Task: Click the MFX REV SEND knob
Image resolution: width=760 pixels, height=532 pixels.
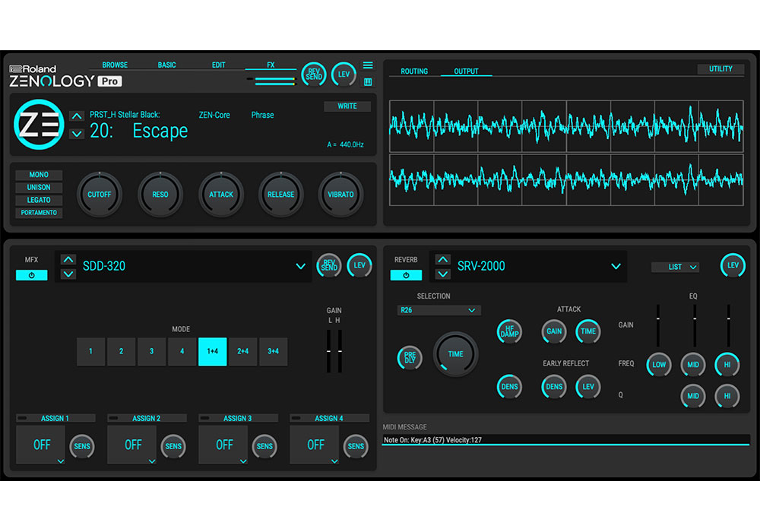Action: 329,265
